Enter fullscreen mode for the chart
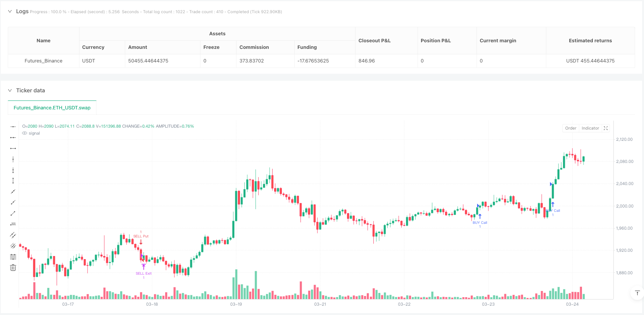 pyautogui.click(x=606, y=128)
